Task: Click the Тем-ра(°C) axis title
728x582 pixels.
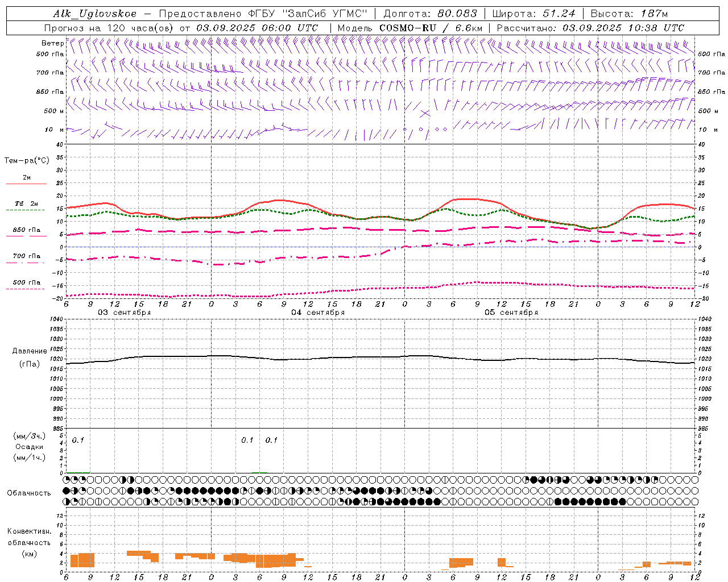Action: click(x=27, y=161)
